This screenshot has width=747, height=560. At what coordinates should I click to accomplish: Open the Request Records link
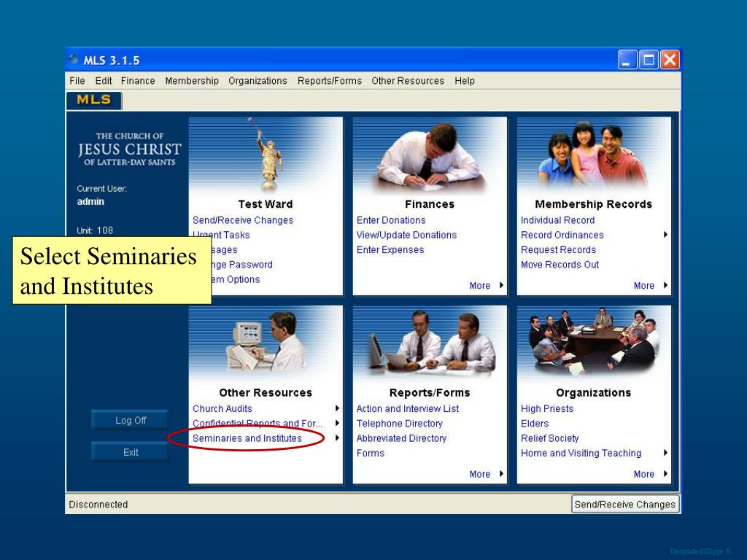click(558, 250)
